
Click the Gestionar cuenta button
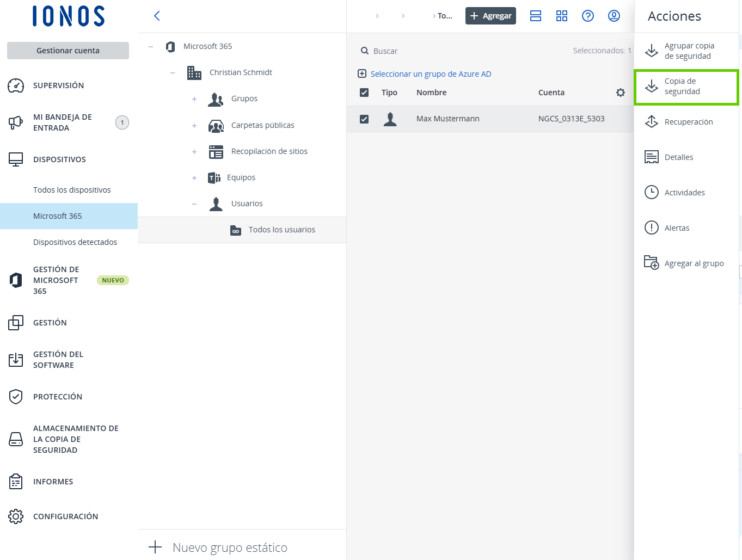[68, 51]
